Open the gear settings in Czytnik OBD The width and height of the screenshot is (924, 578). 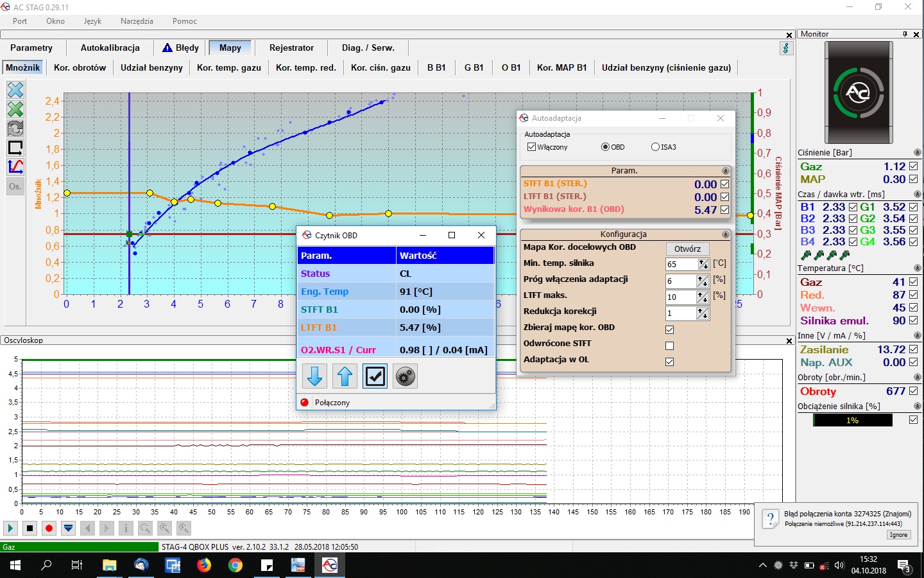(x=404, y=376)
